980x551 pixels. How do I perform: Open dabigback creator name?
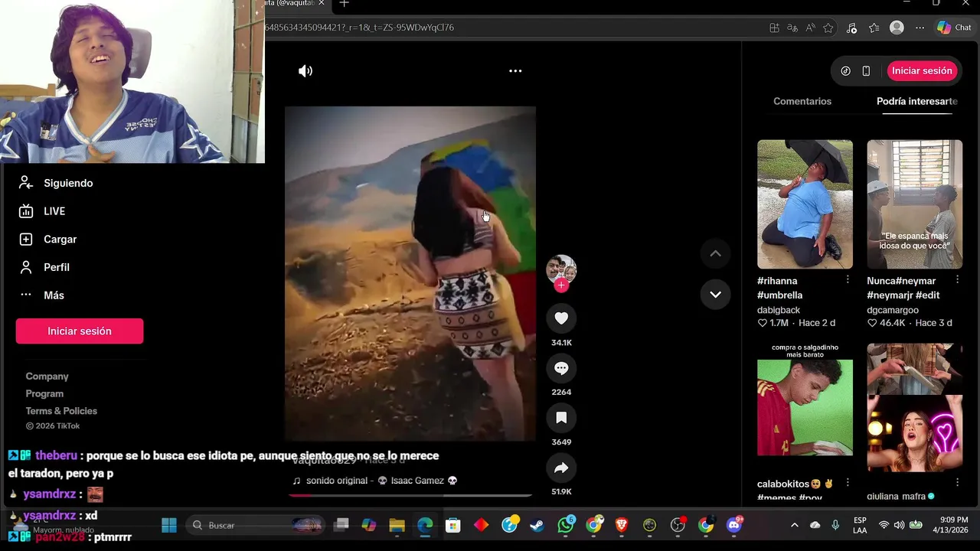pos(779,310)
